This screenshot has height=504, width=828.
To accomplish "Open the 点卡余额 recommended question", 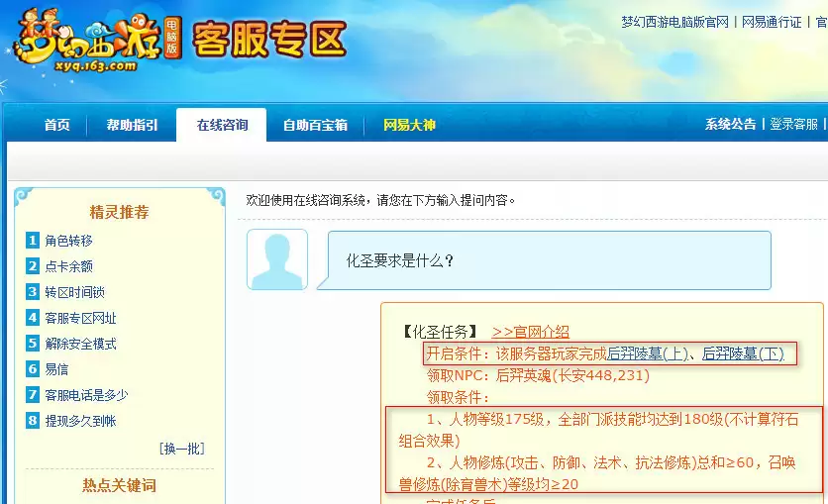I will (x=69, y=266).
